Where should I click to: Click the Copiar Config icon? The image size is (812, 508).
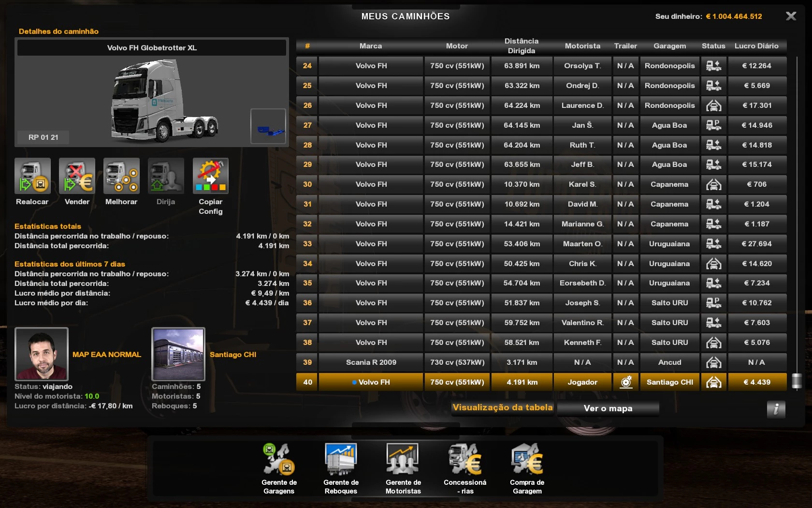click(x=210, y=176)
